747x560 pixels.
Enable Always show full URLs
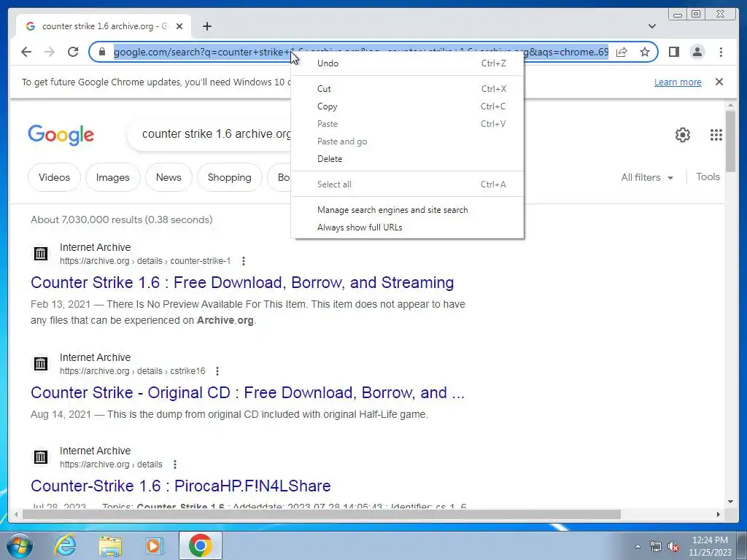pos(407,227)
